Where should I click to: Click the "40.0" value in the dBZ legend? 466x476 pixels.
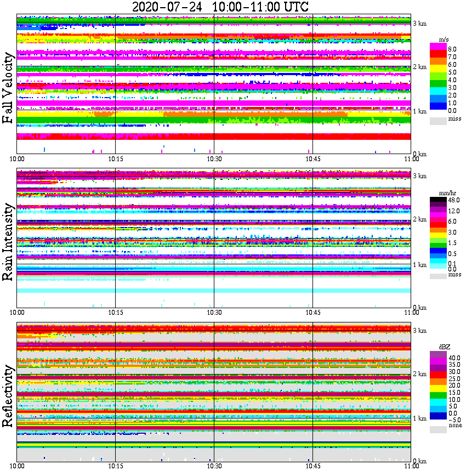(454, 358)
